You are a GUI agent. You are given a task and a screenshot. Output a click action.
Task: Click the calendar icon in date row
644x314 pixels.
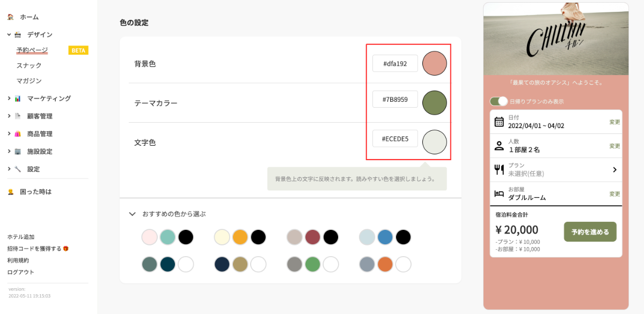coord(499,122)
